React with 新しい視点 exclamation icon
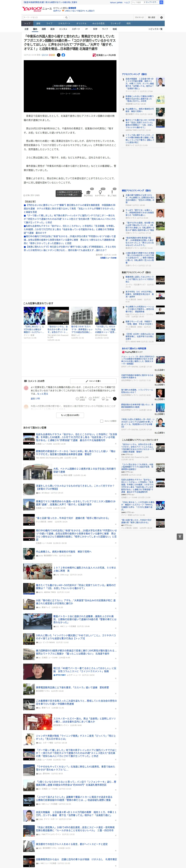This screenshot has height=868, width=186. pyautogui.click(x=112, y=192)
